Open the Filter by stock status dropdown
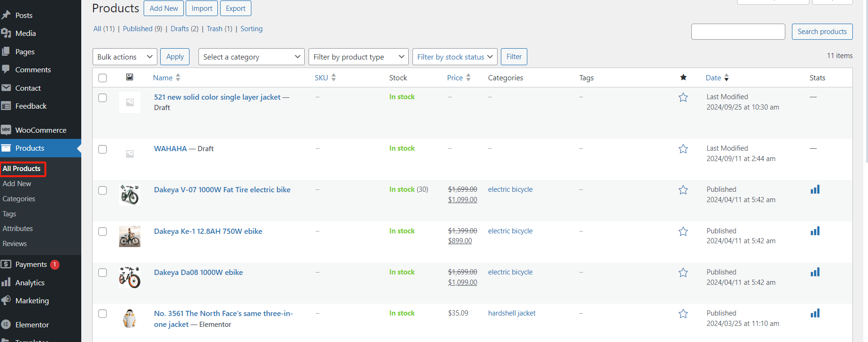Screen dimensions: 868x342 [x=455, y=57]
